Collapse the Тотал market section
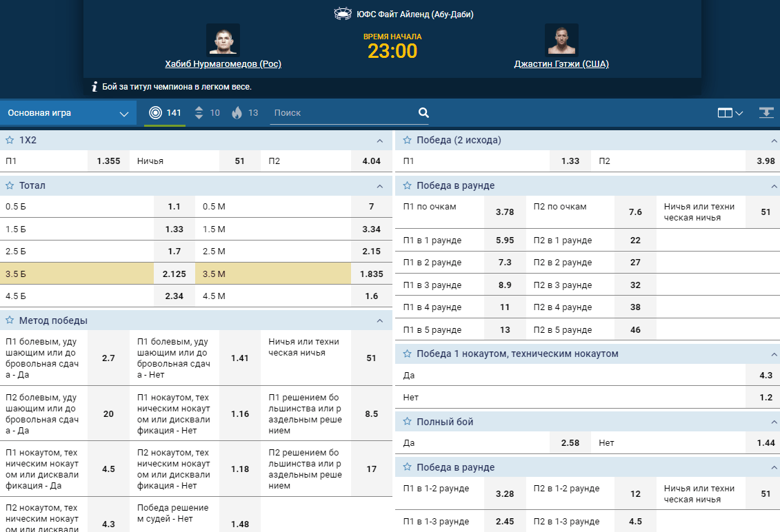Image resolution: width=780 pixels, height=532 pixels. pos(380,186)
